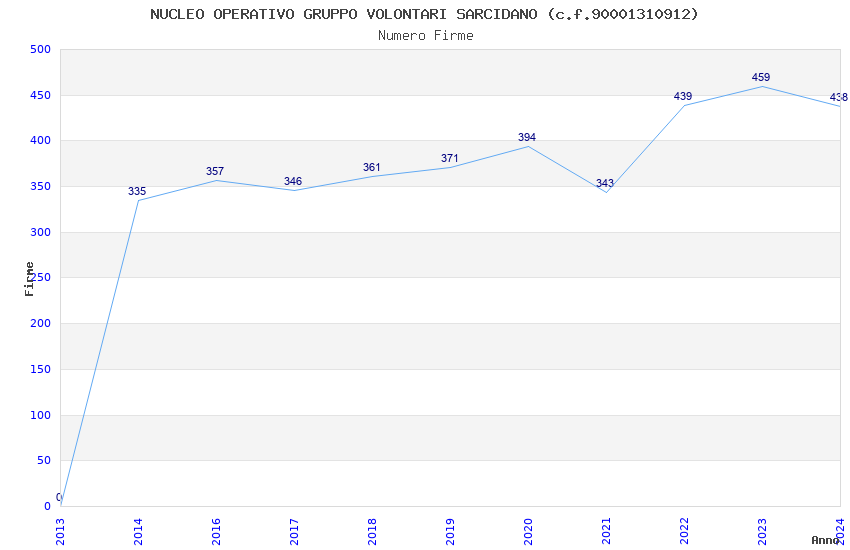
Task: Click the 100 y-axis tick label
Action: [40, 415]
